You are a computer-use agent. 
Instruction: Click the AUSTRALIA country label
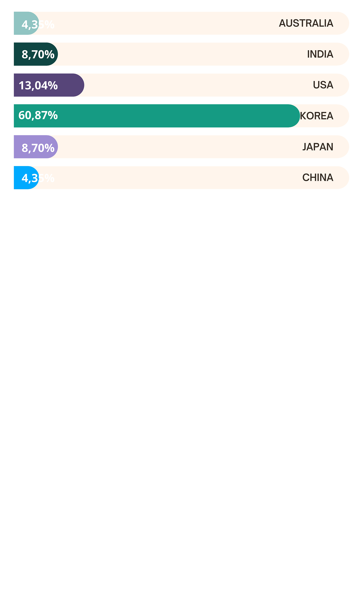point(306,23)
